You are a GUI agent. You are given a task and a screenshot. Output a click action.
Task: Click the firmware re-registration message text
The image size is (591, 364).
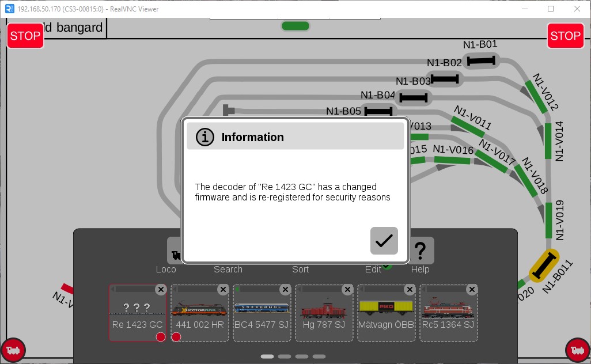pos(293,192)
